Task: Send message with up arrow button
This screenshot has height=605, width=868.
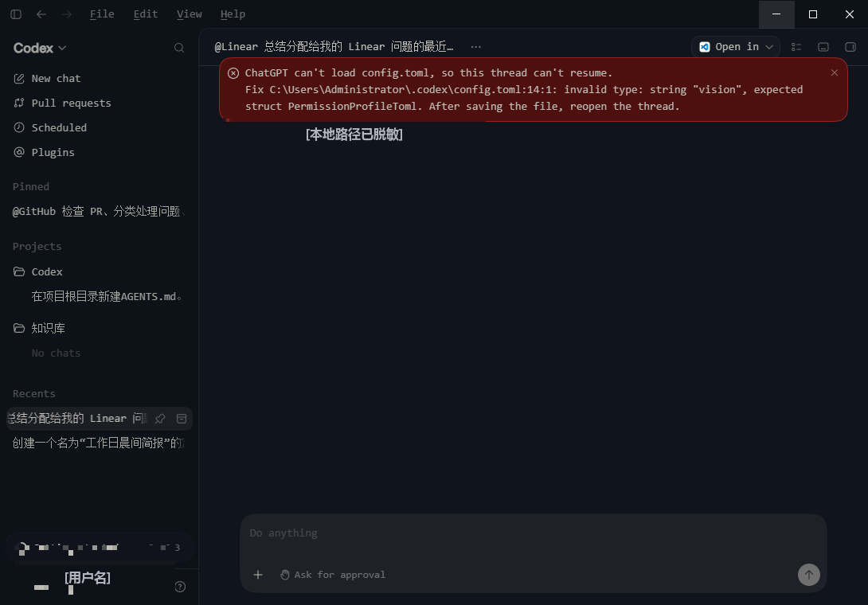Action: [x=809, y=575]
